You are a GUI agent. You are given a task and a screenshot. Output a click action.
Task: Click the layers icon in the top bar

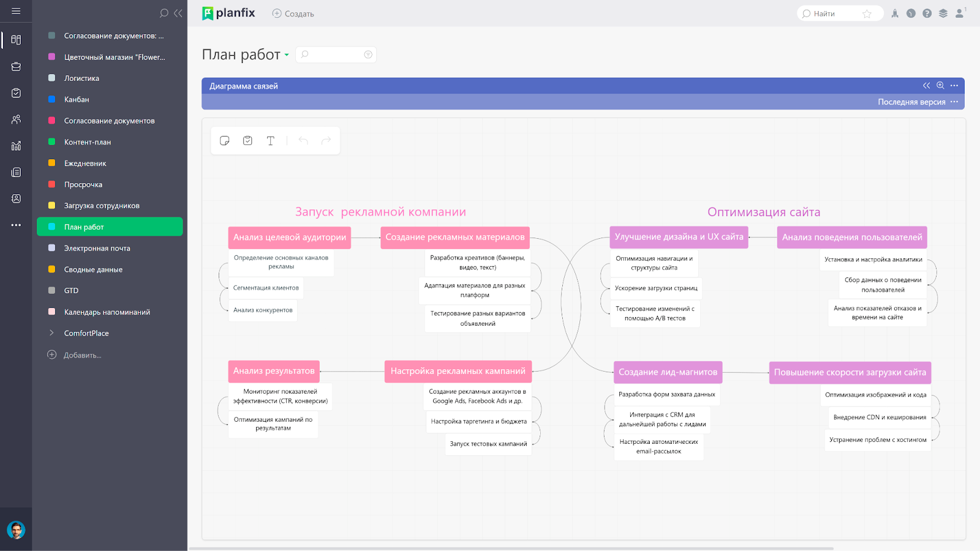[x=943, y=13]
